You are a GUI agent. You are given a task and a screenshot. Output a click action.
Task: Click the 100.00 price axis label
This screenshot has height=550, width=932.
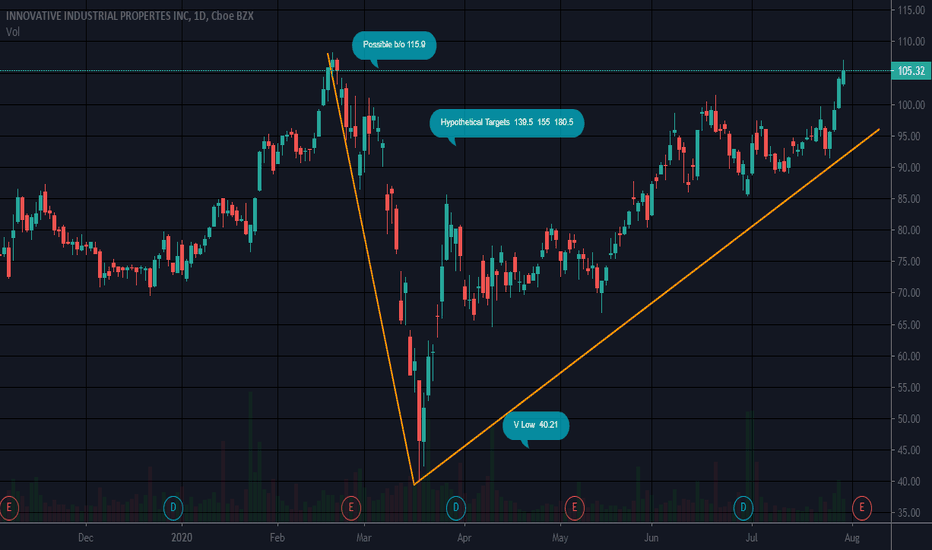(x=911, y=105)
